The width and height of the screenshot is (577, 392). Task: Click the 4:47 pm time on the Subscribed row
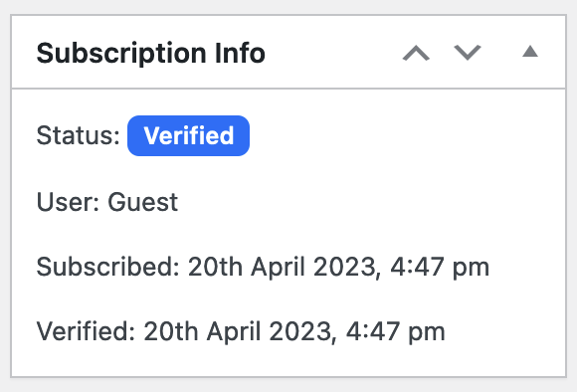click(x=440, y=268)
